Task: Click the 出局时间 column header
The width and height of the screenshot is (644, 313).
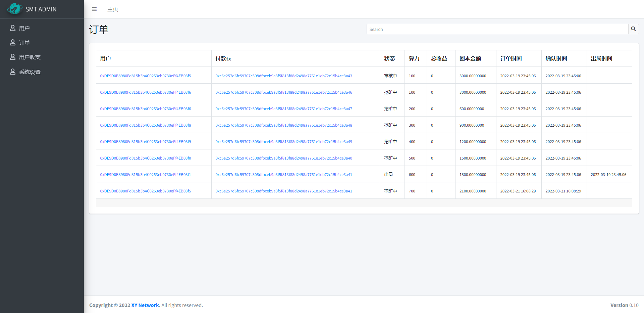Action: click(x=601, y=58)
